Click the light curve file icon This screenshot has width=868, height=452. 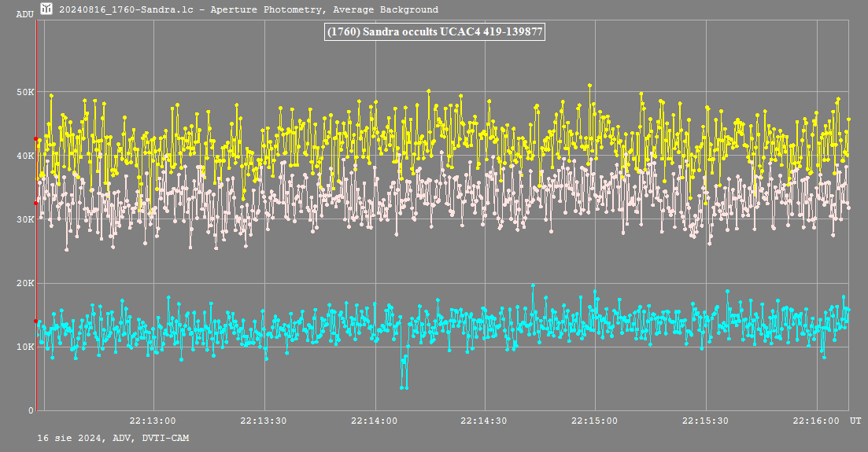(46, 9)
